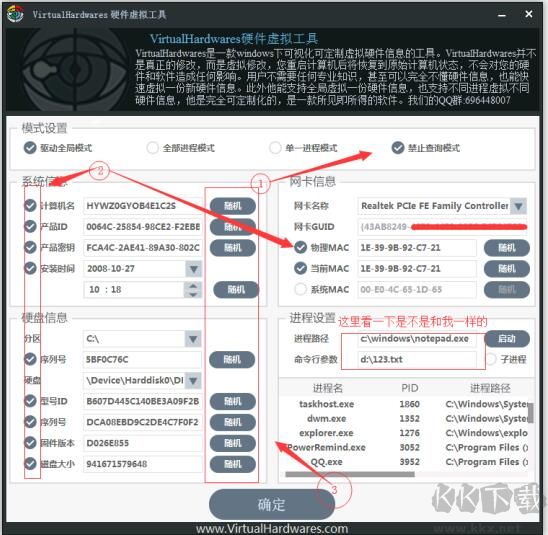Viewport: 548px width, 535px height.
Task: Click the hard disk 序列号 DCA08EBD field
Action: click(143, 422)
